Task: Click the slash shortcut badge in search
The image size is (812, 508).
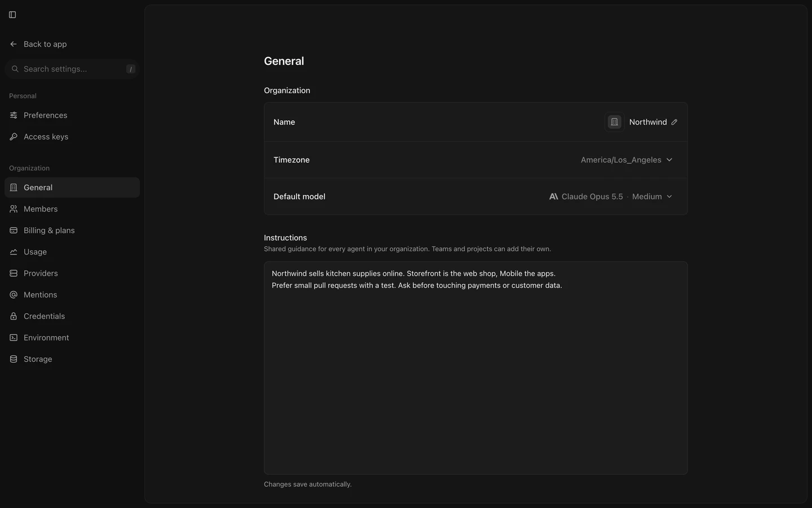Action: coord(131,69)
